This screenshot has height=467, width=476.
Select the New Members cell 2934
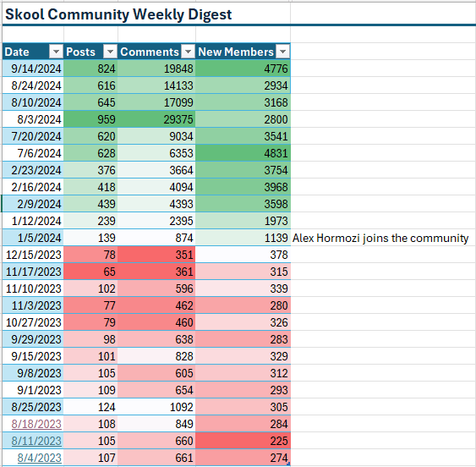click(x=243, y=85)
